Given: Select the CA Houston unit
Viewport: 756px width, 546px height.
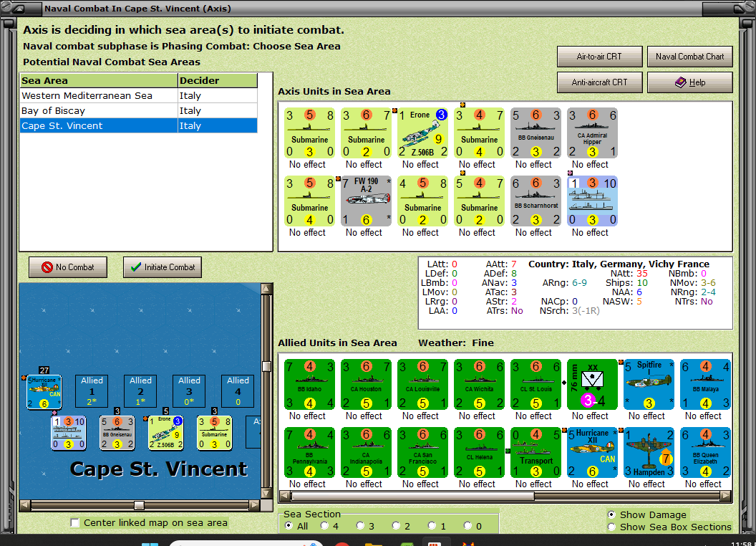Looking at the screenshot, I should [x=366, y=384].
